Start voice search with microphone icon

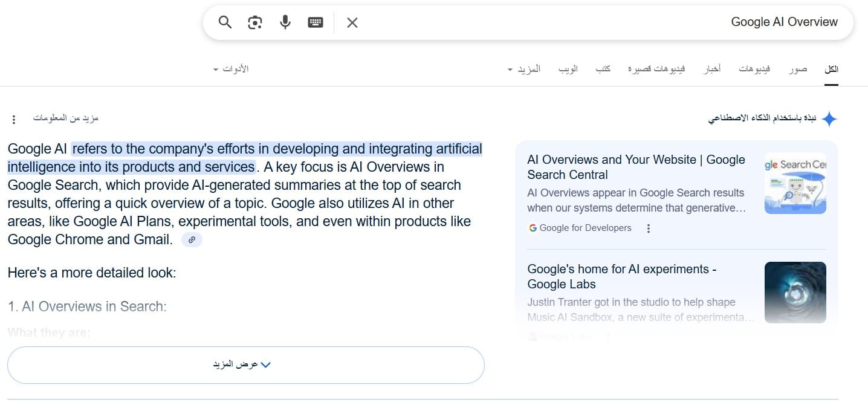(285, 22)
